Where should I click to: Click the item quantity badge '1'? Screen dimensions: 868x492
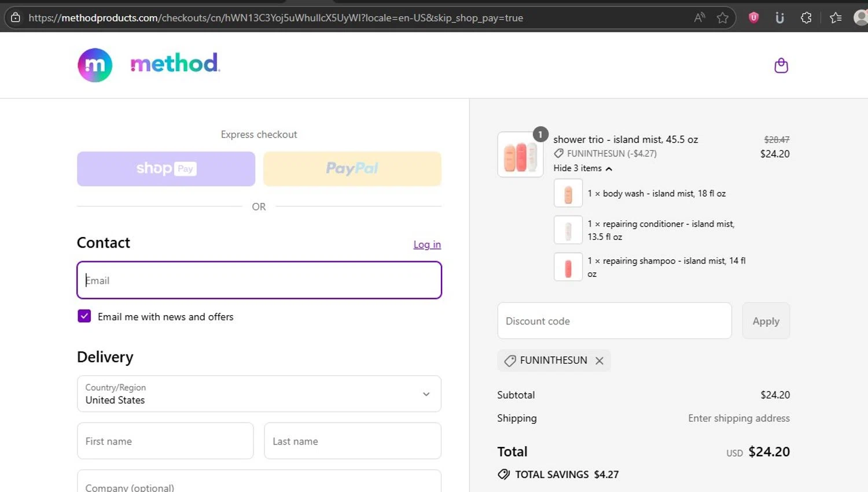(540, 134)
